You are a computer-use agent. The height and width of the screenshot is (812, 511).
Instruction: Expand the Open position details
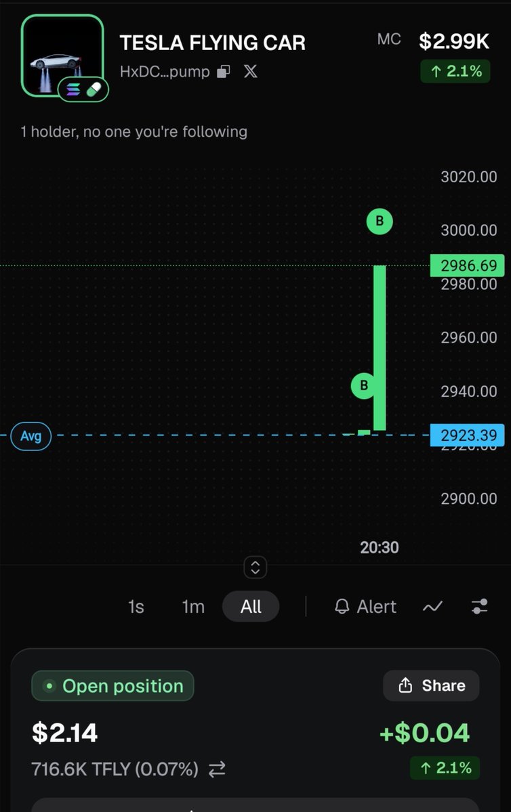click(x=113, y=686)
